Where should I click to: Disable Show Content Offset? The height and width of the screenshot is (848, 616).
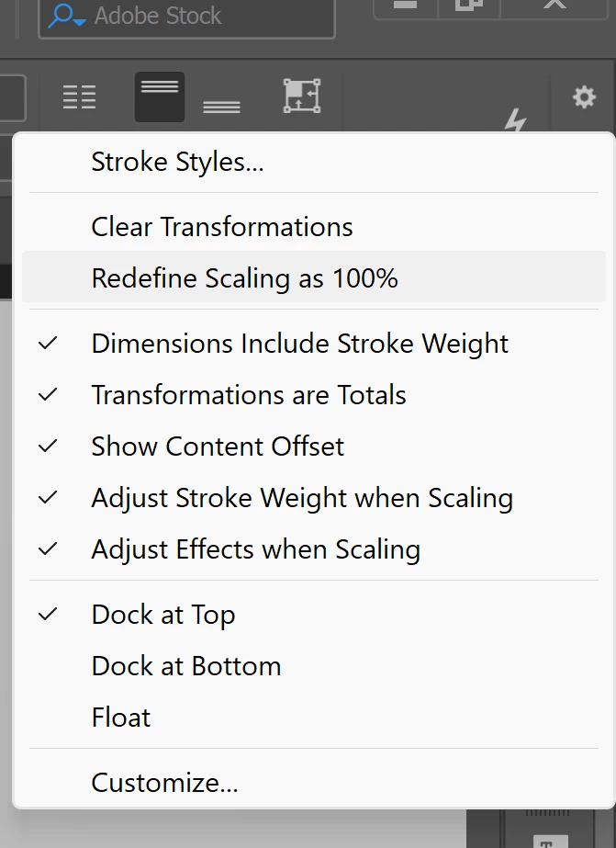(x=218, y=447)
